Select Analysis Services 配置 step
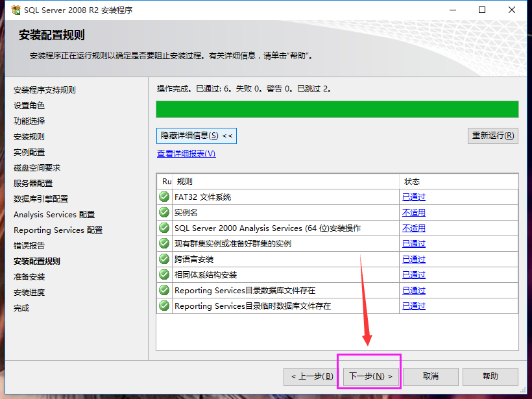The height and width of the screenshot is (399, 532). 54,215
